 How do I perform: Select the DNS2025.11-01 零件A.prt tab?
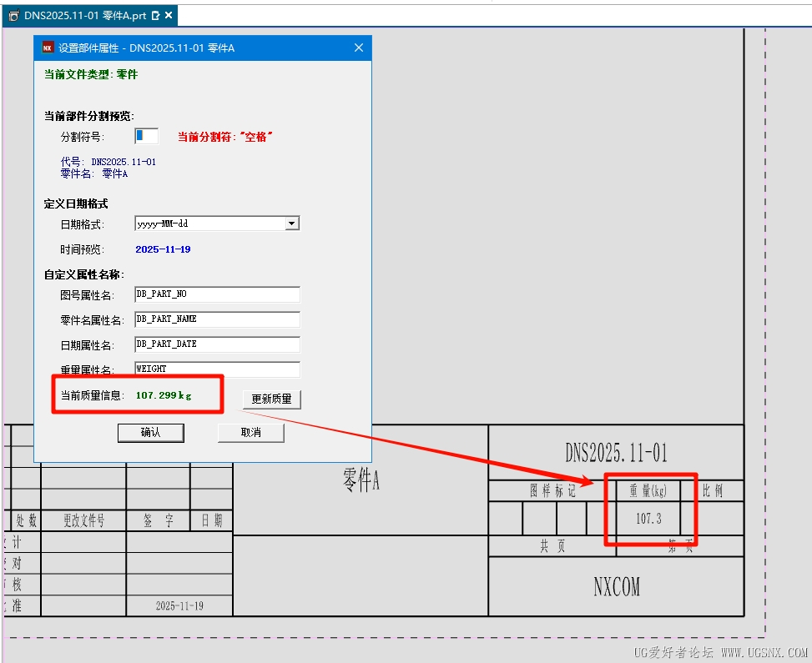click(91, 16)
